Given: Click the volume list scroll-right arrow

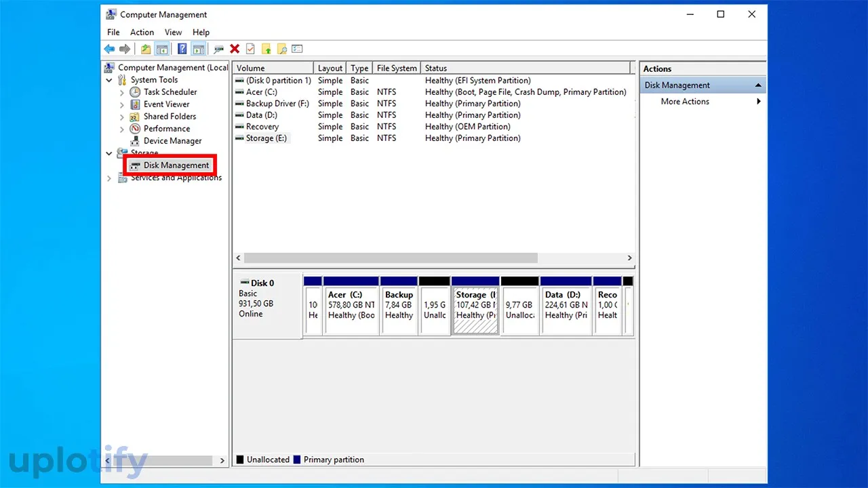Looking at the screenshot, I should click(629, 258).
